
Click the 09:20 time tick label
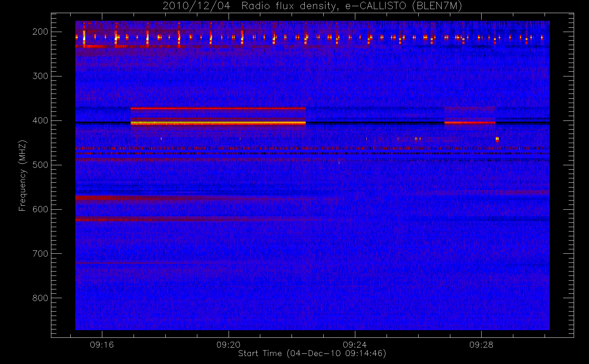228,345
